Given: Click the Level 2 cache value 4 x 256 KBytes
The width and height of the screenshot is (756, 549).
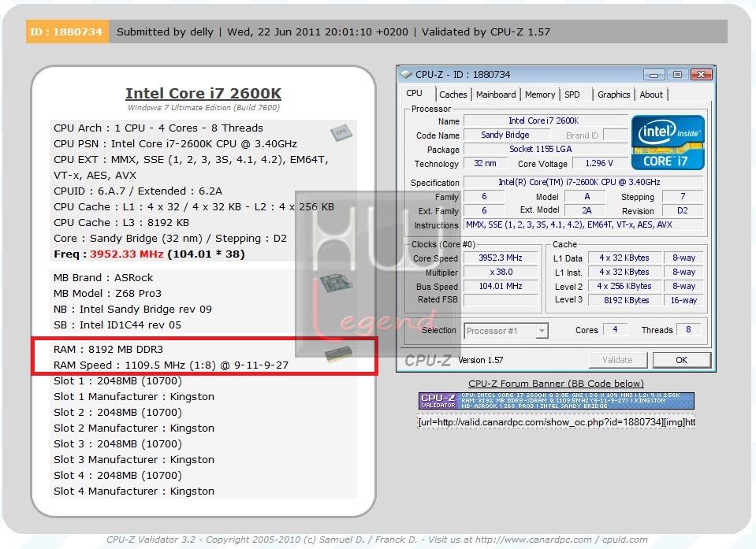Looking at the screenshot, I should click(x=626, y=286).
